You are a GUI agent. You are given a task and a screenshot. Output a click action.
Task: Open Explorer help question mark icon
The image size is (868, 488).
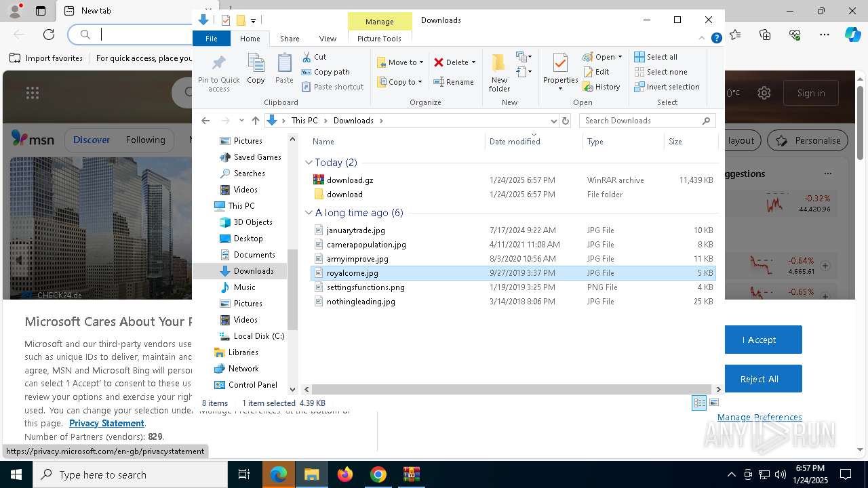click(x=716, y=39)
